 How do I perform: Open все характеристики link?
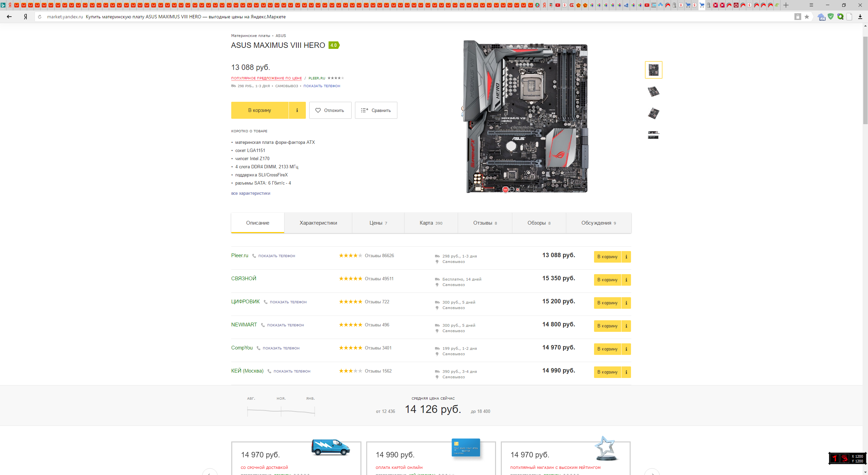point(251,193)
